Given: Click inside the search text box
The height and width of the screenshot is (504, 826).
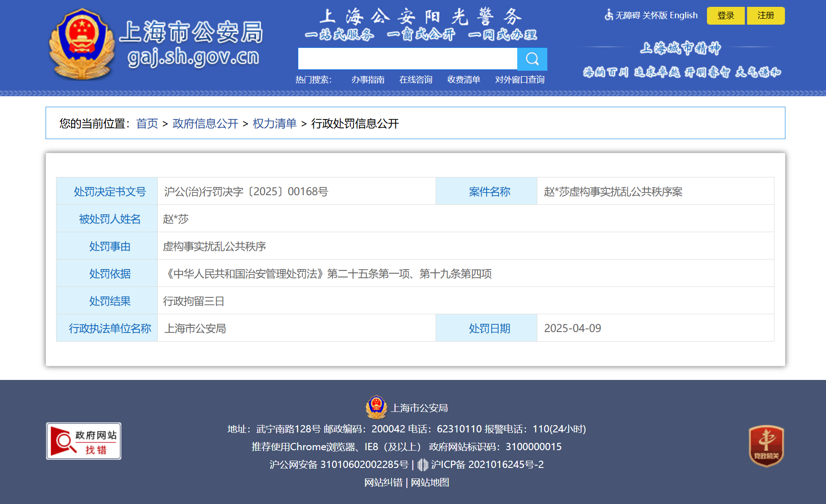Looking at the screenshot, I should 407,59.
